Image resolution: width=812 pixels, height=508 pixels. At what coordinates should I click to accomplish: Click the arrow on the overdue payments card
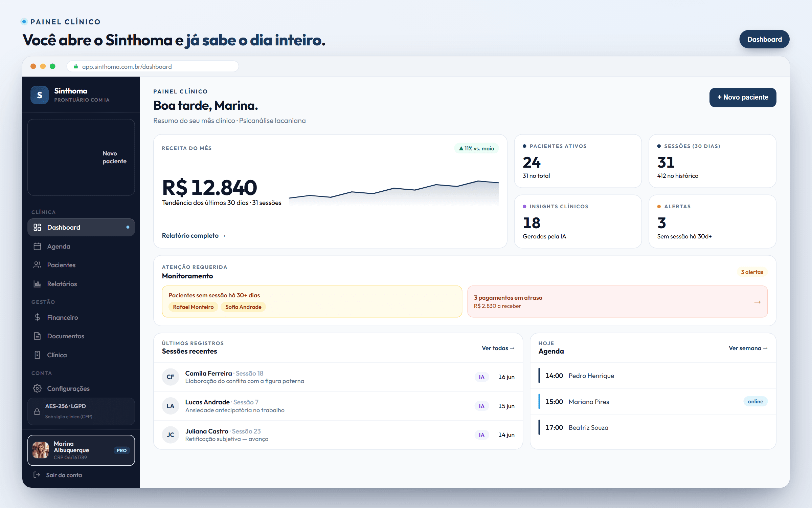[758, 302]
